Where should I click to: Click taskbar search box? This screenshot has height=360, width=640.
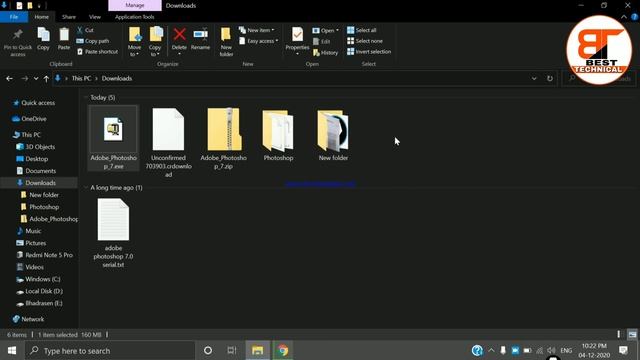coord(110,351)
